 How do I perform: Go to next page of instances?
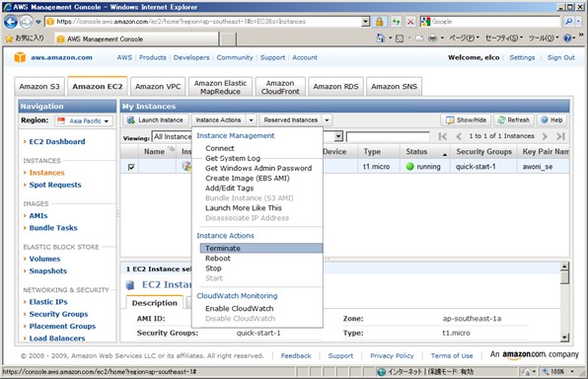pos(545,136)
